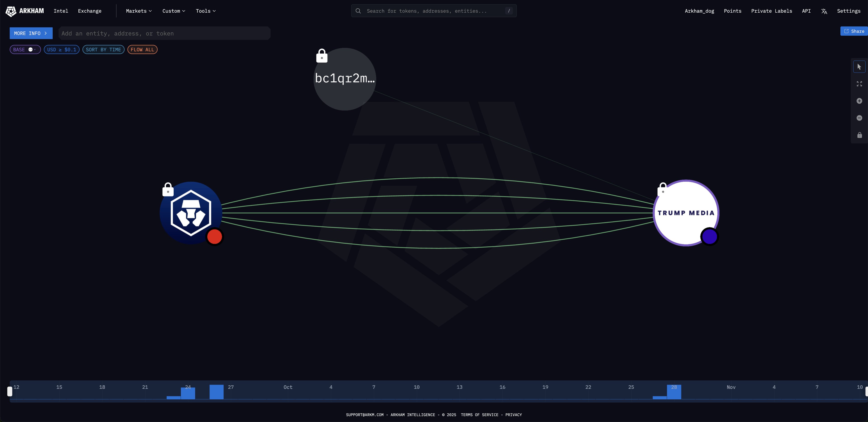
Task: Toggle lock on the bc1qr2m address node
Action: (321, 56)
